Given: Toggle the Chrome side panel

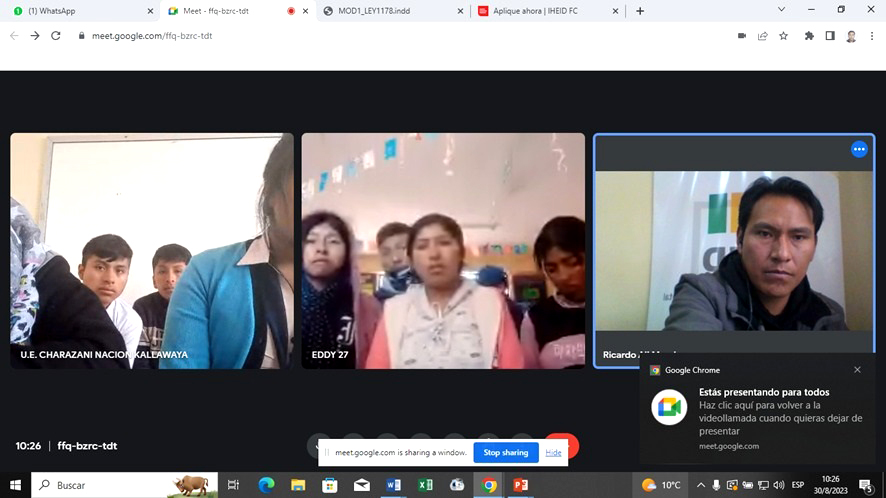Looking at the screenshot, I should (830, 36).
